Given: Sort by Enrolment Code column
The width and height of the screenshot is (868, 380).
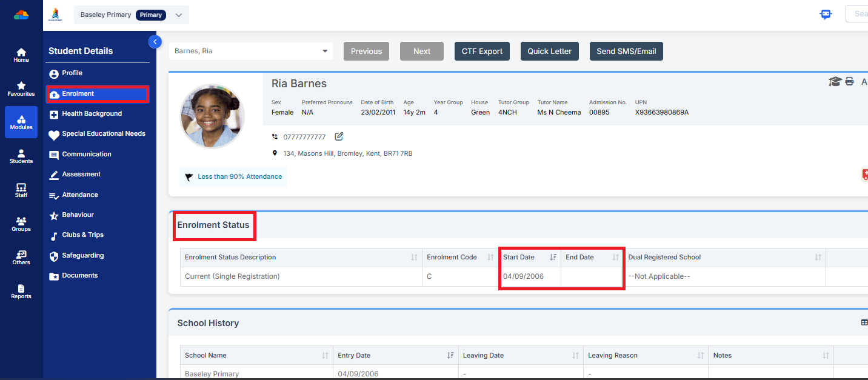Looking at the screenshot, I should coord(490,258).
